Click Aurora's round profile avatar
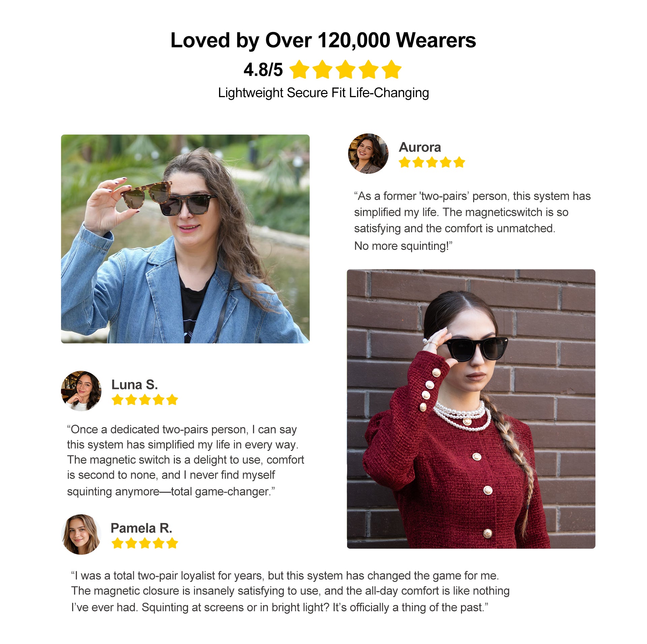 (x=368, y=154)
